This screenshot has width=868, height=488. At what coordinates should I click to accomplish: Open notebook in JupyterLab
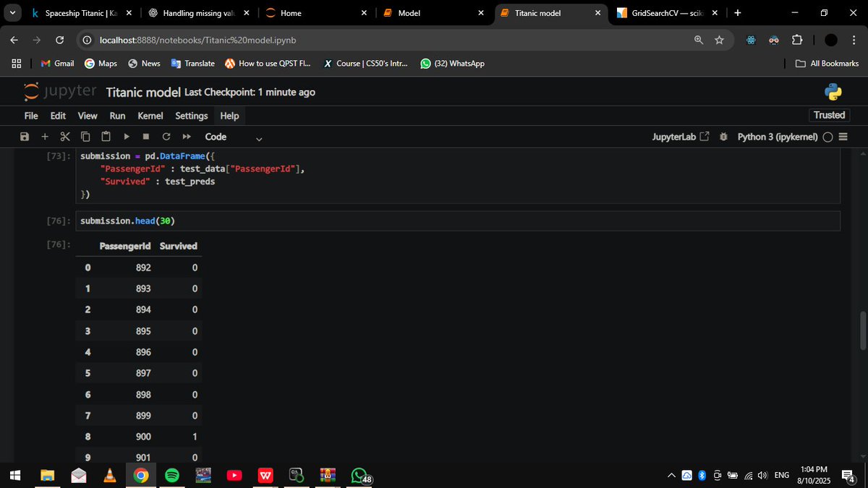coord(681,137)
